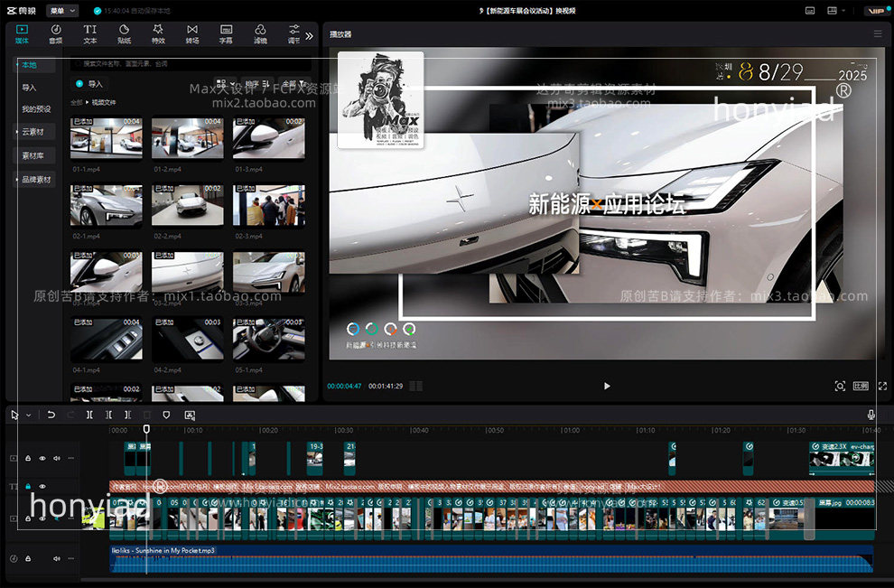Open the 贴纸 (Stickers) panel
This screenshot has height=588, width=894.
[124, 34]
